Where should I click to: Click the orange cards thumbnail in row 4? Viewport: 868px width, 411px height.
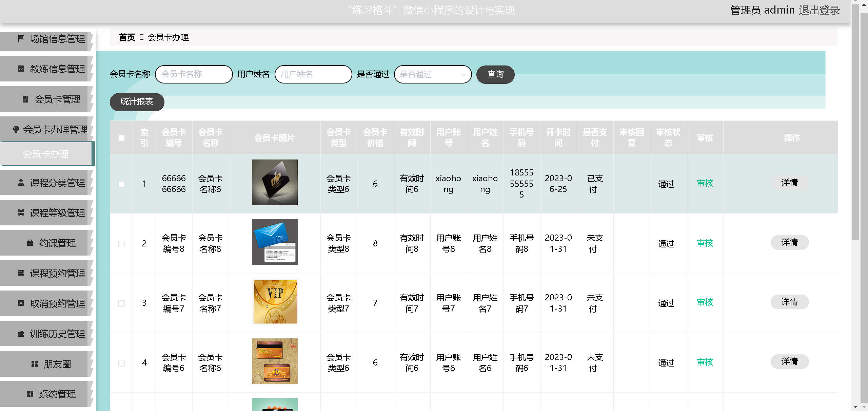[x=275, y=361]
